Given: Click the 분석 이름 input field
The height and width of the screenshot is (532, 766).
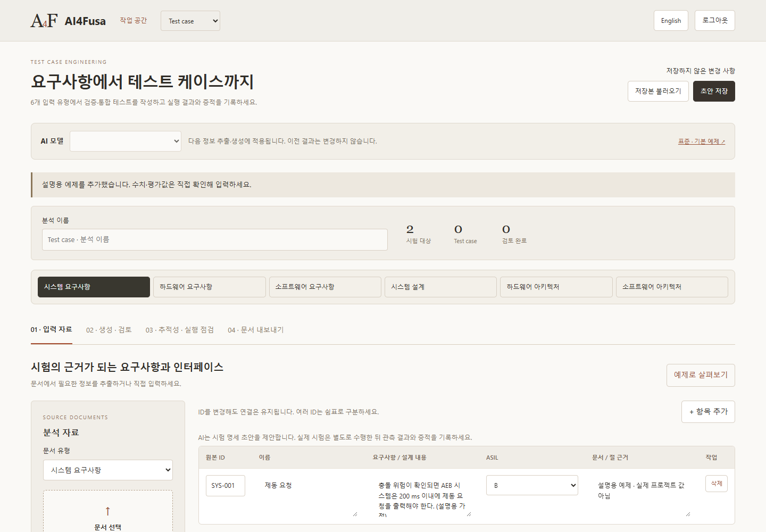Looking at the screenshot, I should click(x=215, y=239).
